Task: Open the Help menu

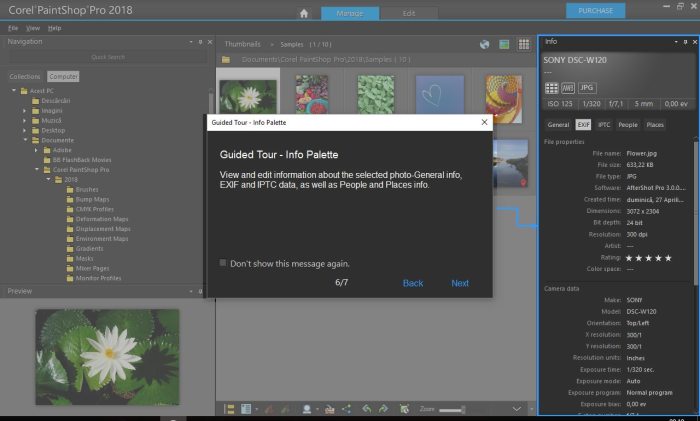Action: [x=54, y=28]
